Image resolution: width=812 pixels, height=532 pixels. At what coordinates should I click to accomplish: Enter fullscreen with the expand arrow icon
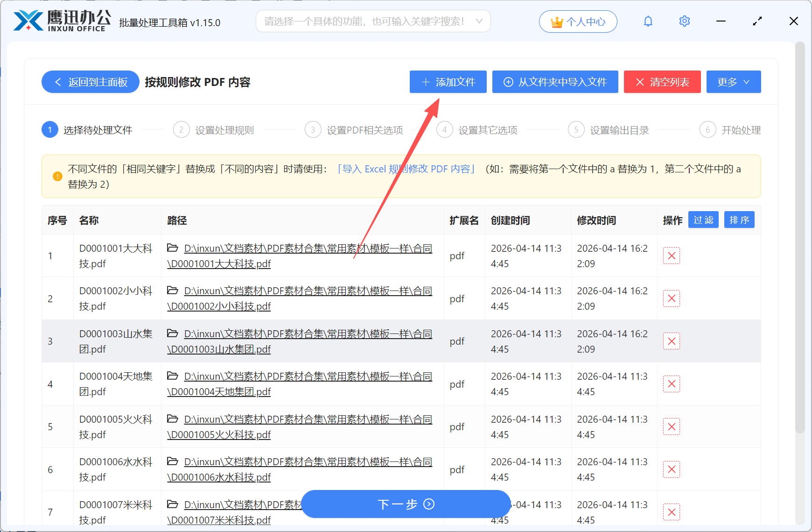coord(757,21)
